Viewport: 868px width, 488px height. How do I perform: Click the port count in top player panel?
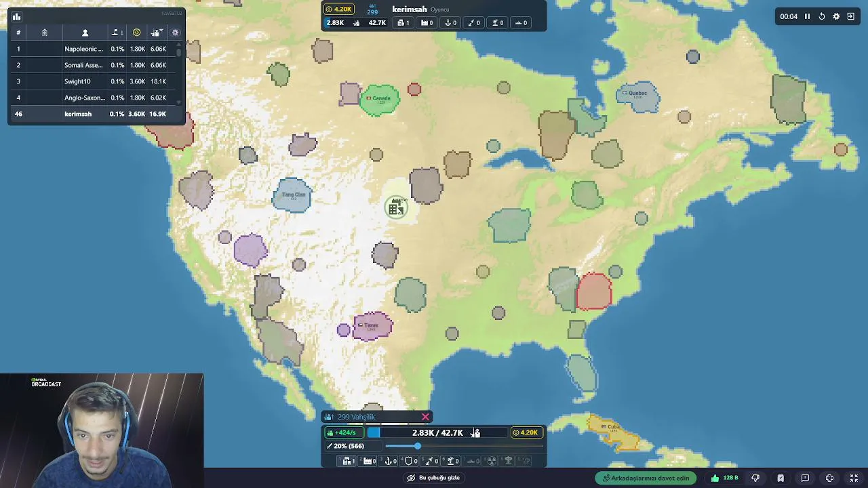pos(451,23)
